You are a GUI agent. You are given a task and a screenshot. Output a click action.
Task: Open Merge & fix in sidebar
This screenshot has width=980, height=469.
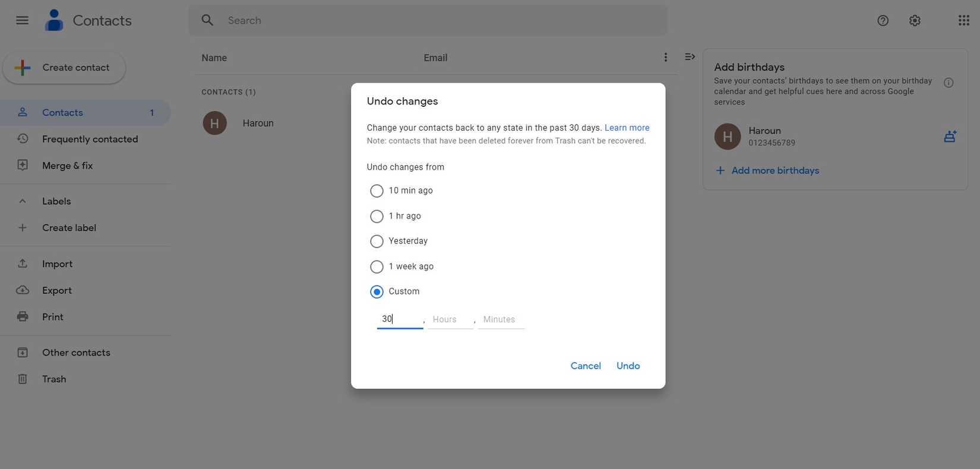click(67, 166)
